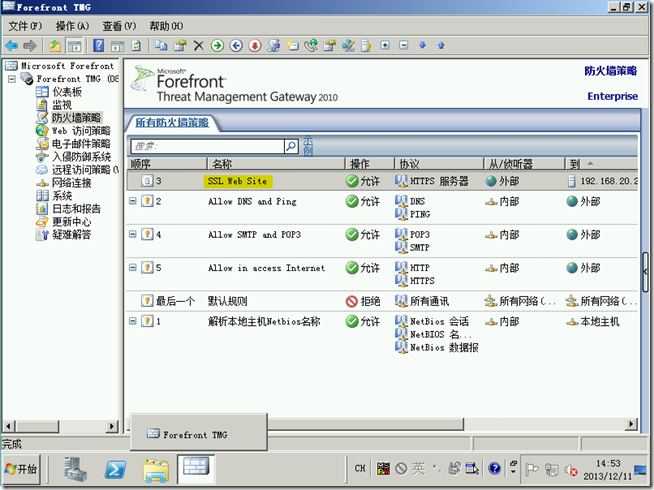Click the search magnifier button

[x=291, y=146]
